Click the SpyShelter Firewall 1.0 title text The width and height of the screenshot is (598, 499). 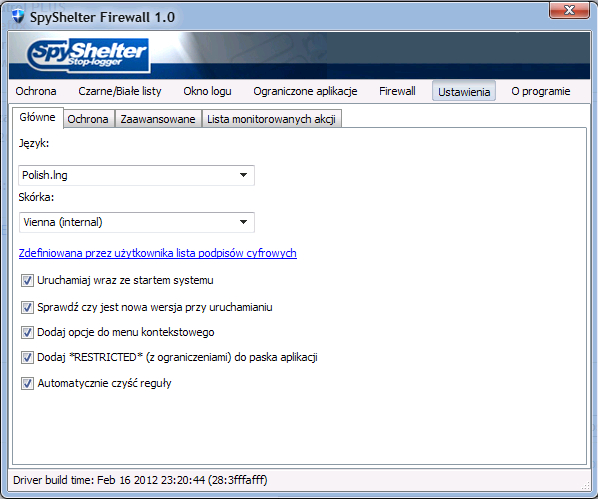pos(102,17)
